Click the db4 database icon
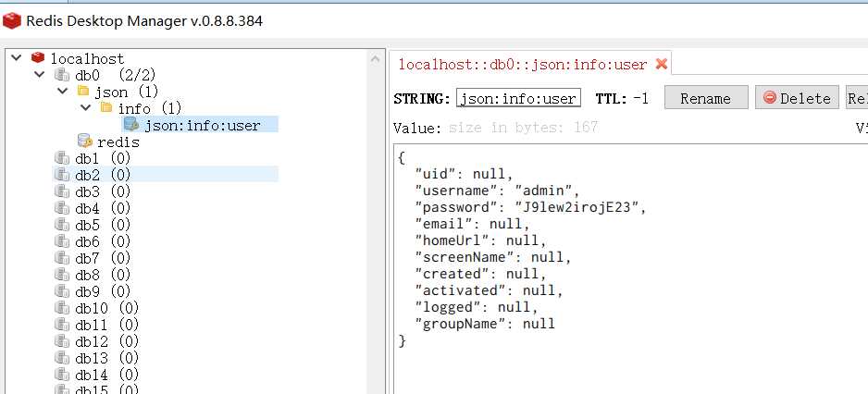This screenshot has width=868, height=394. 61,208
